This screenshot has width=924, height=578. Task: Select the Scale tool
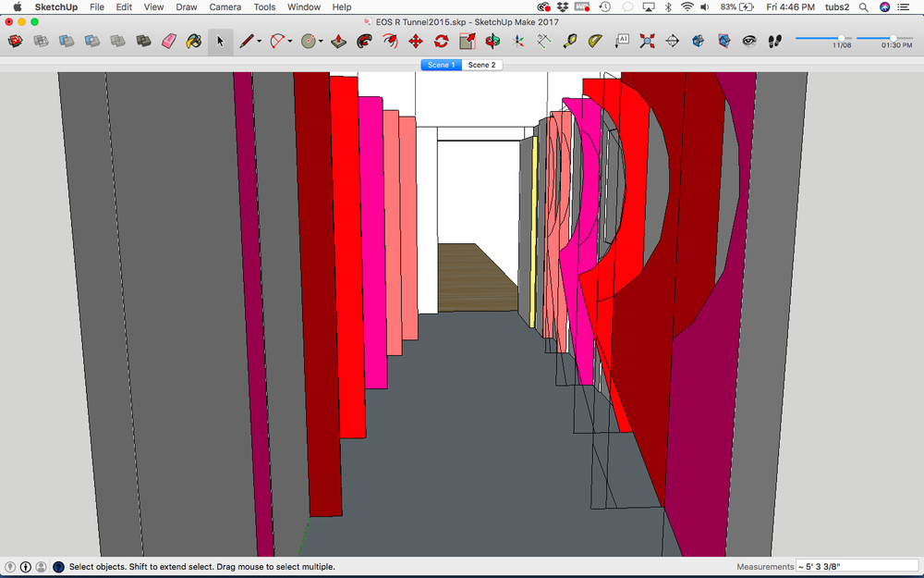(468, 42)
